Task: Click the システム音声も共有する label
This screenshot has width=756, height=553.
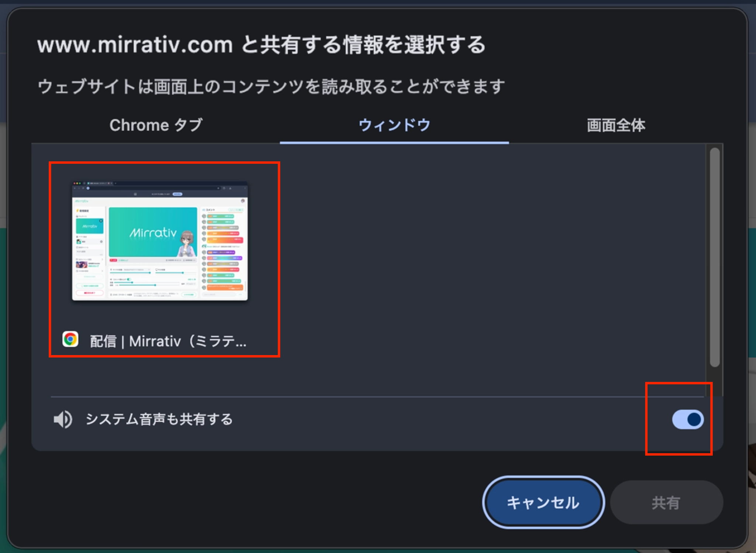Action: pos(159,419)
